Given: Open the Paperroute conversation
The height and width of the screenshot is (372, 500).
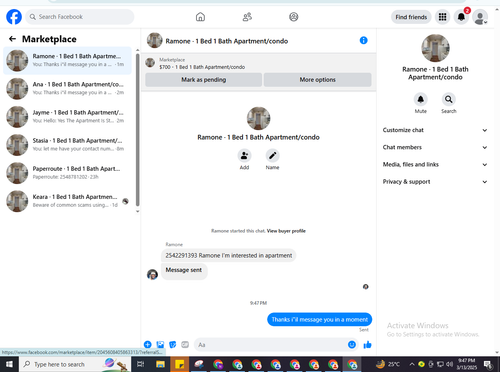Looking at the screenshot, I should 67,173.
